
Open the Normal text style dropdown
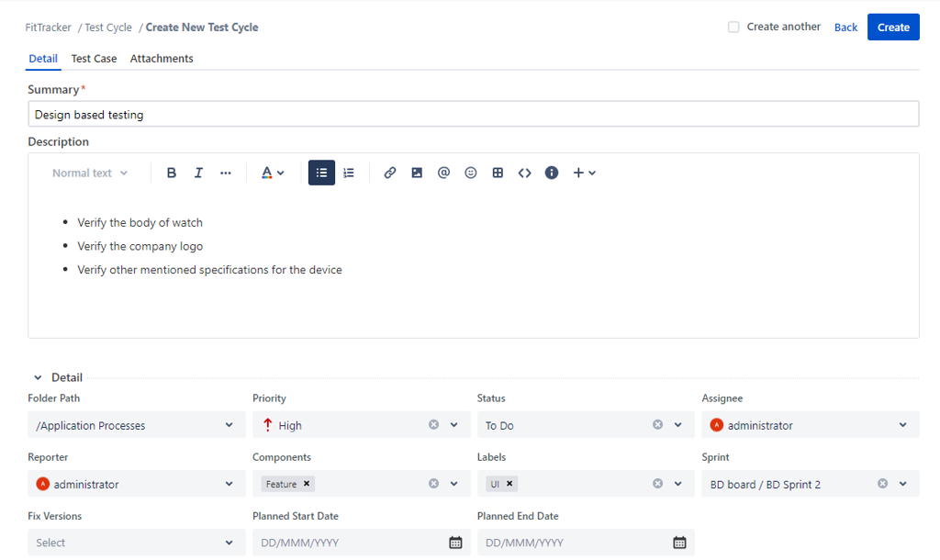pyautogui.click(x=87, y=173)
